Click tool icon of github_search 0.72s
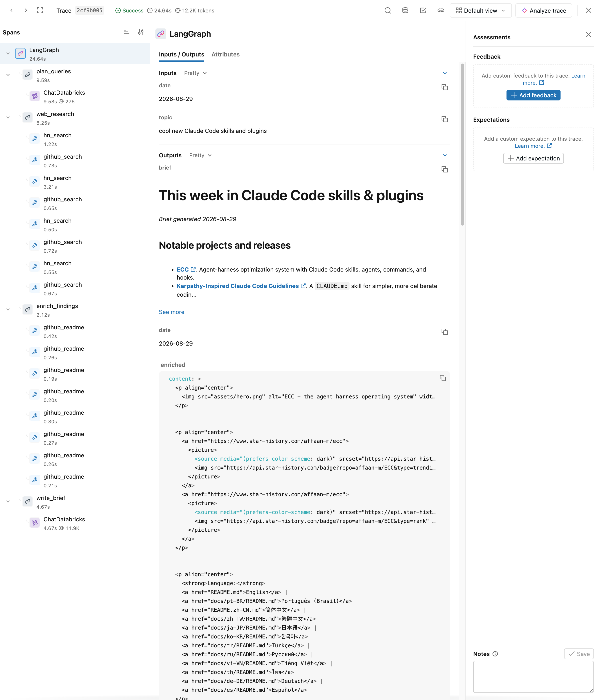Screen dimensions: 601x700 (35, 245)
